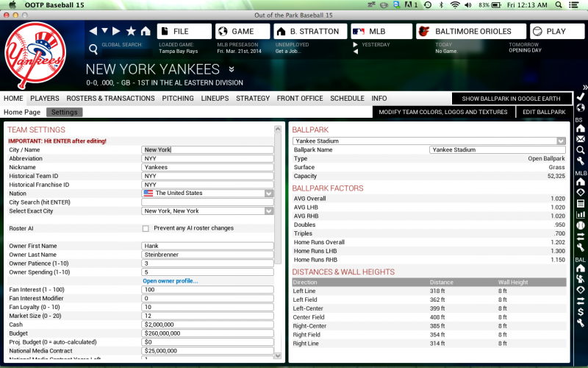Viewport: 588px width, 368px height.
Task: Open the BS mail envelope icon in sidebar
Action: coord(580,139)
